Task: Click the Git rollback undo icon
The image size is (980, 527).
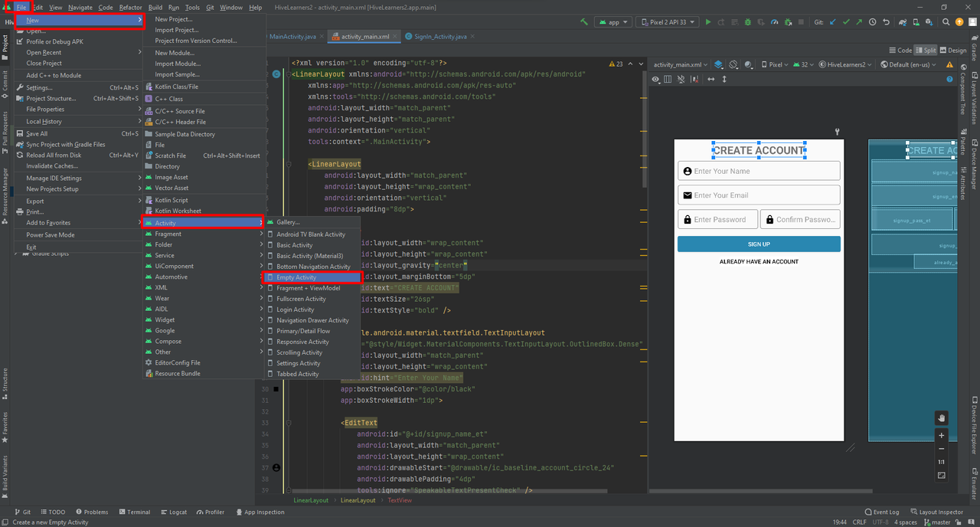Action: (887, 22)
